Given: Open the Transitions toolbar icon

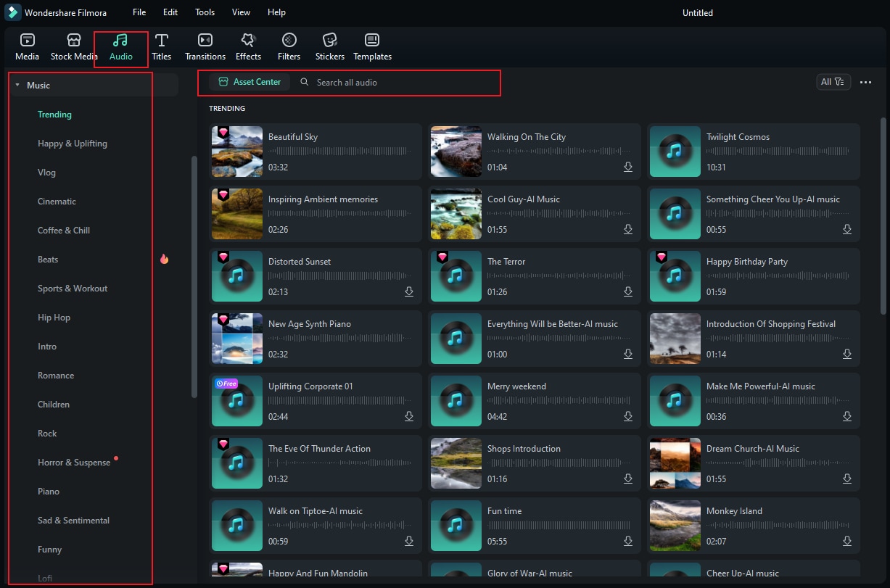Looking at the screenshot, I should coord(205,40).
